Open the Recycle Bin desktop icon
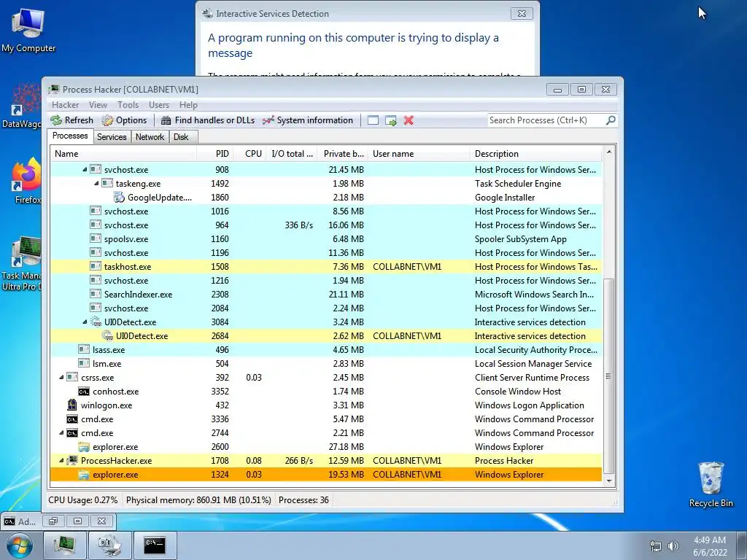The width and height of the screenshot is (747, 560). [711, 485]
